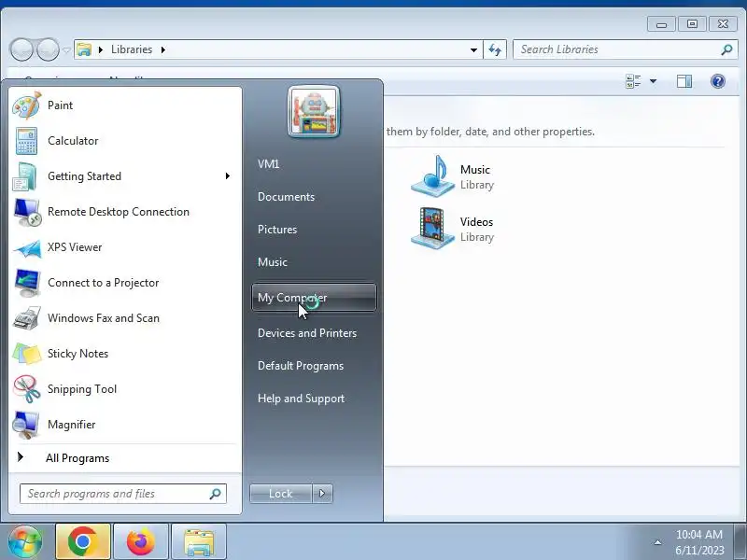The height and width of the screenshot is (560, 747).
Task: Open the Videos library icon in Explorer
Action: (432, 229)
